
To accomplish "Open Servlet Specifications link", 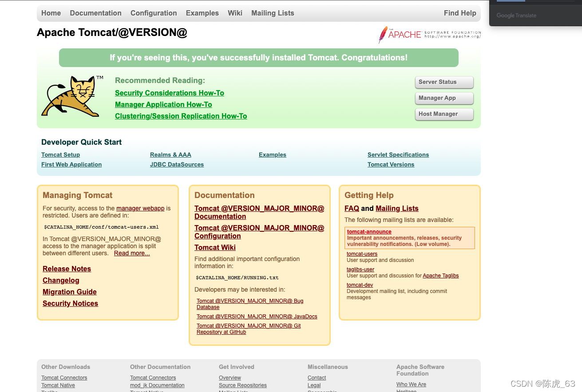I will point(398,154).
